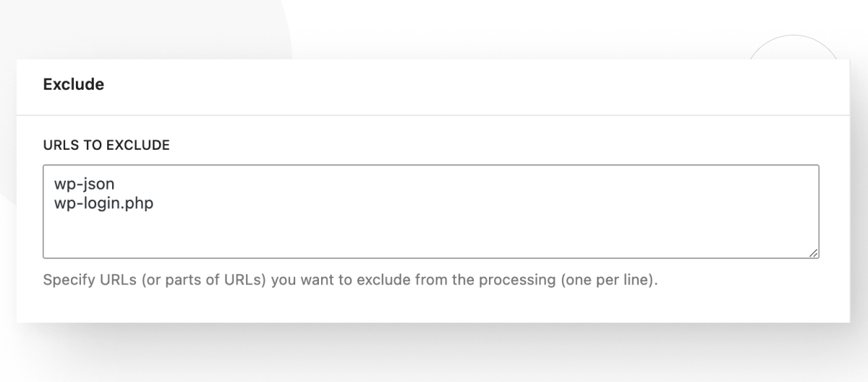868x382 pixels.
Task: Click the wp-json line in the textarea
Action: 84,184
